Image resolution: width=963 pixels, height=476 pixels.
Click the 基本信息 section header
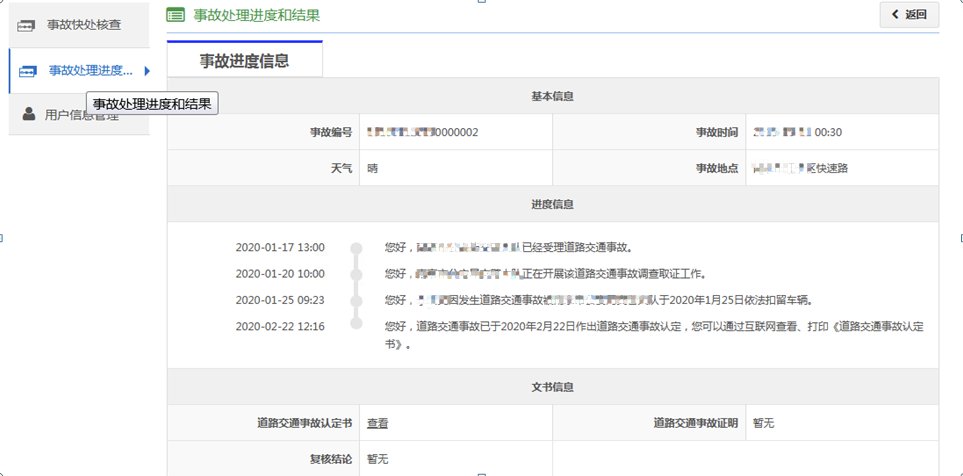[552, 97]
